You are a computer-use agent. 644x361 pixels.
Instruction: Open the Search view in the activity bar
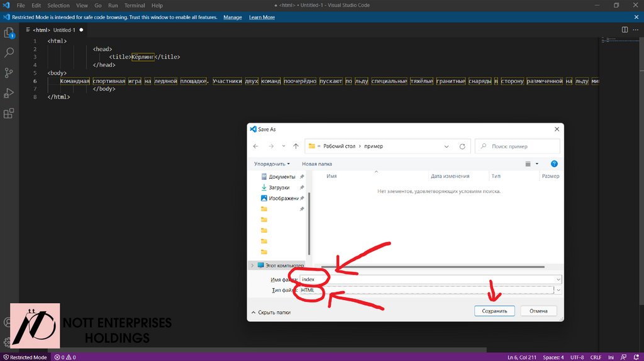click(9, 53)
